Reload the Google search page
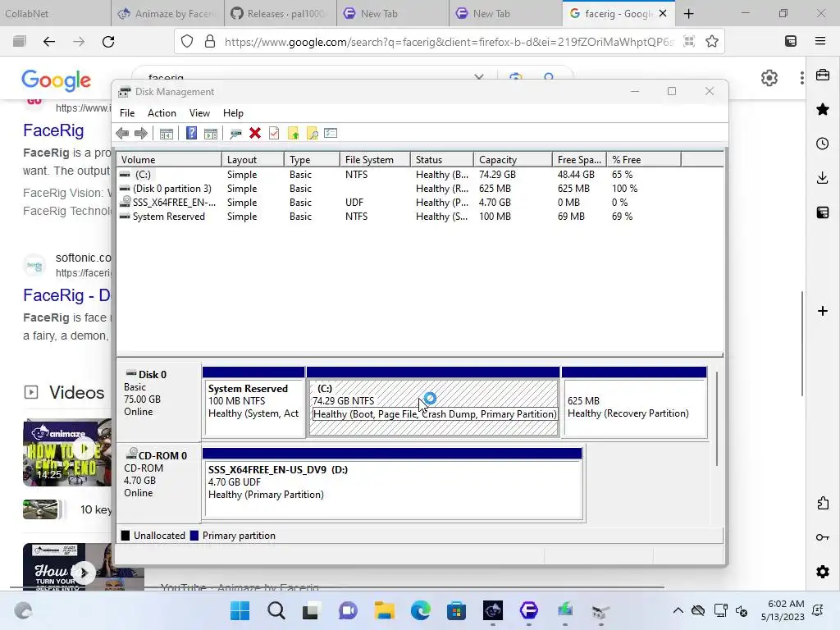This screenshot has width=840, height=630. (108, 41)
